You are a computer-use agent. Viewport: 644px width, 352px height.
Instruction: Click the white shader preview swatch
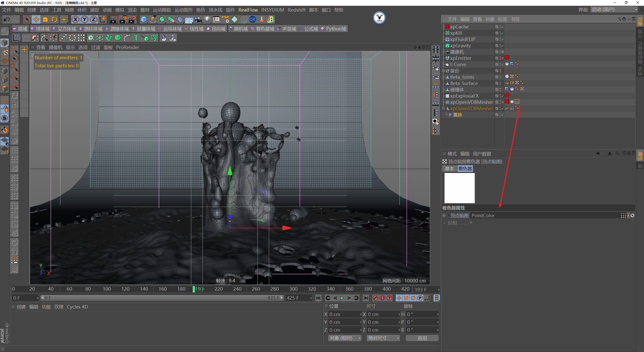tap(459, 188)
